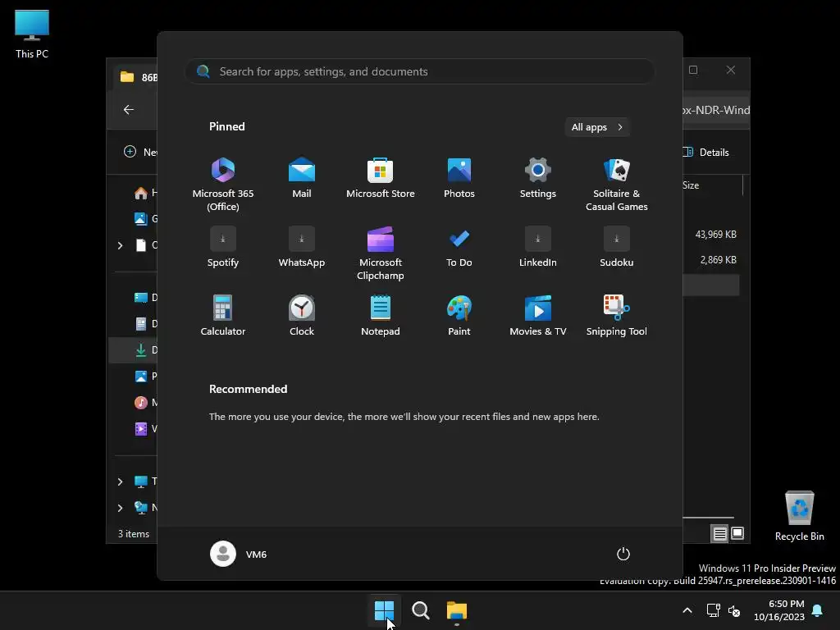Sort by the Size column in File Explorer
This screenshot has width=840, height=630.
click(x=691, y=185)
